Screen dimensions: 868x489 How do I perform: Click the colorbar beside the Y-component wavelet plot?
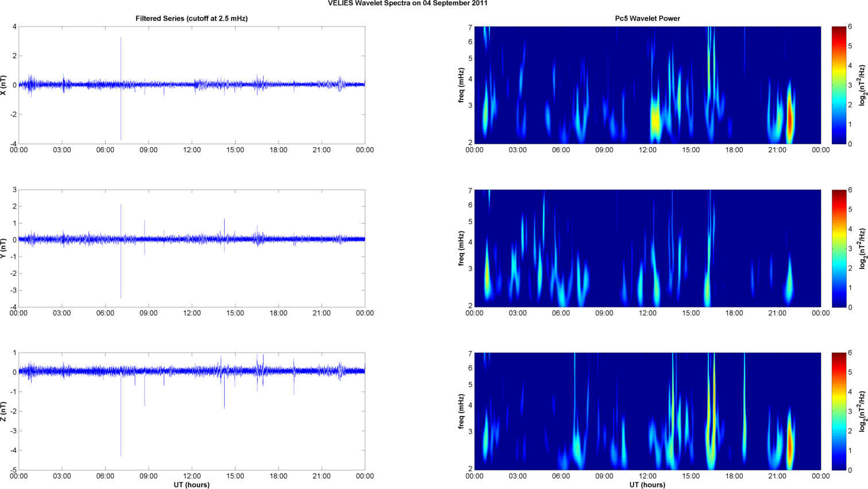tap(839, 248)
